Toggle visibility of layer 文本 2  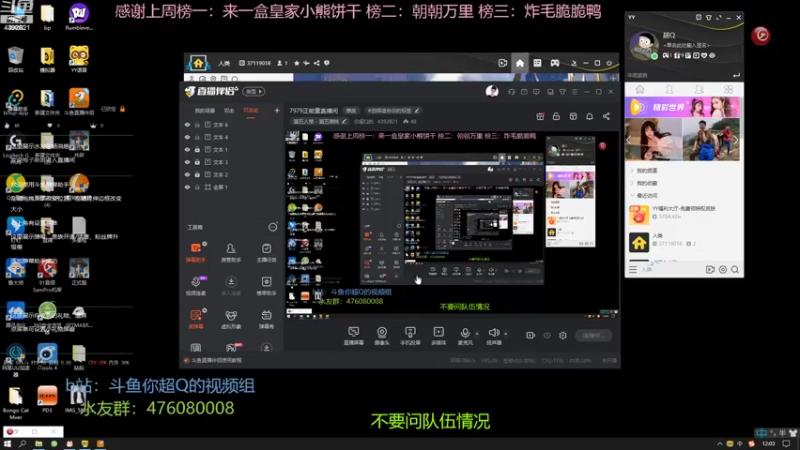point(187,174)
